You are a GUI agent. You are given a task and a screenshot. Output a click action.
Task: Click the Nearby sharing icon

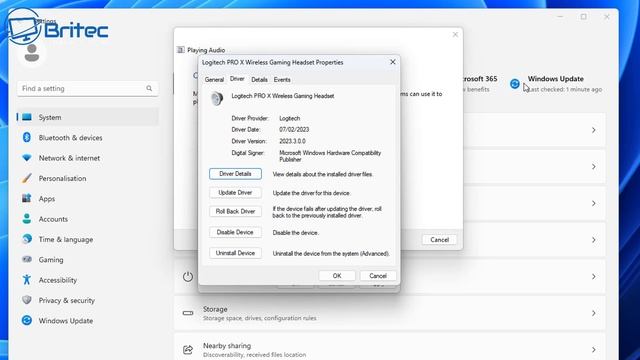[188, 350]
